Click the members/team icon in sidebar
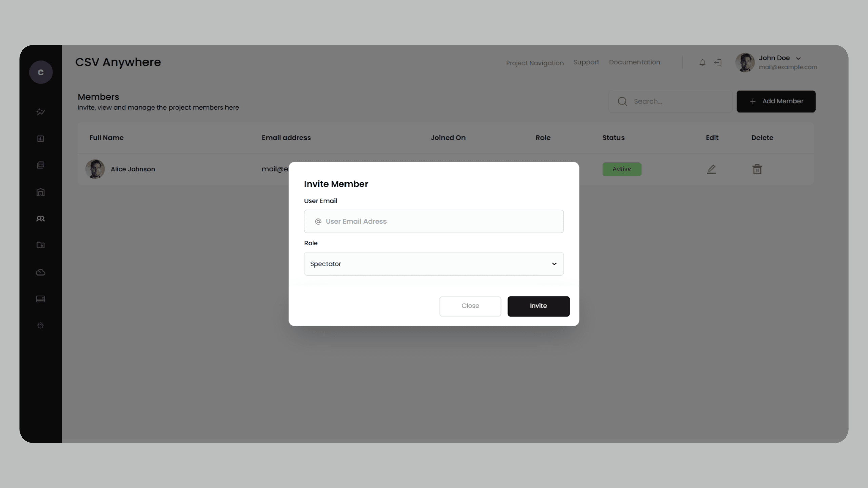 click(x=41, y=219)
